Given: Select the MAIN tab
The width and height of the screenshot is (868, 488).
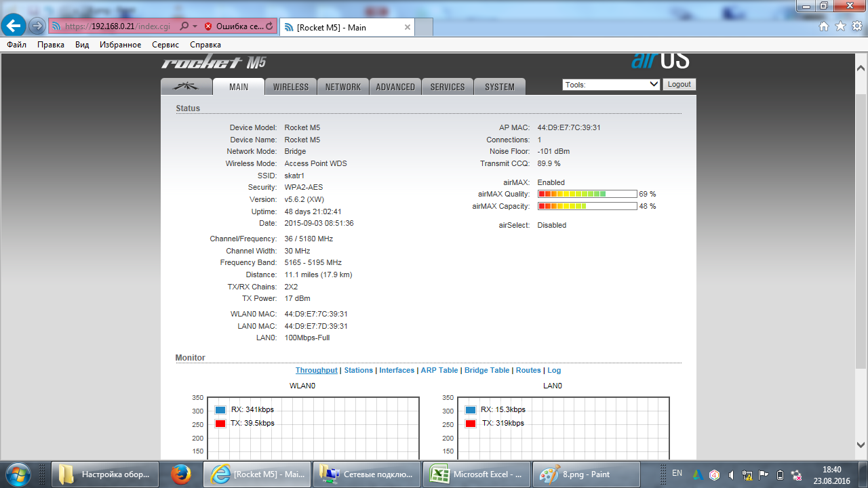Looking at the screenshot, I should point(239,87).
